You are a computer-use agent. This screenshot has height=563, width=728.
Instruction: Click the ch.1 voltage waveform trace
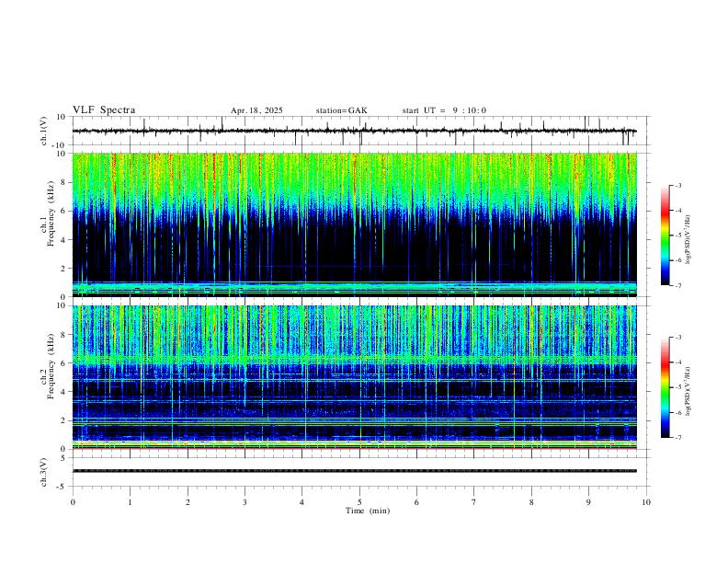[x=354, y=131]
